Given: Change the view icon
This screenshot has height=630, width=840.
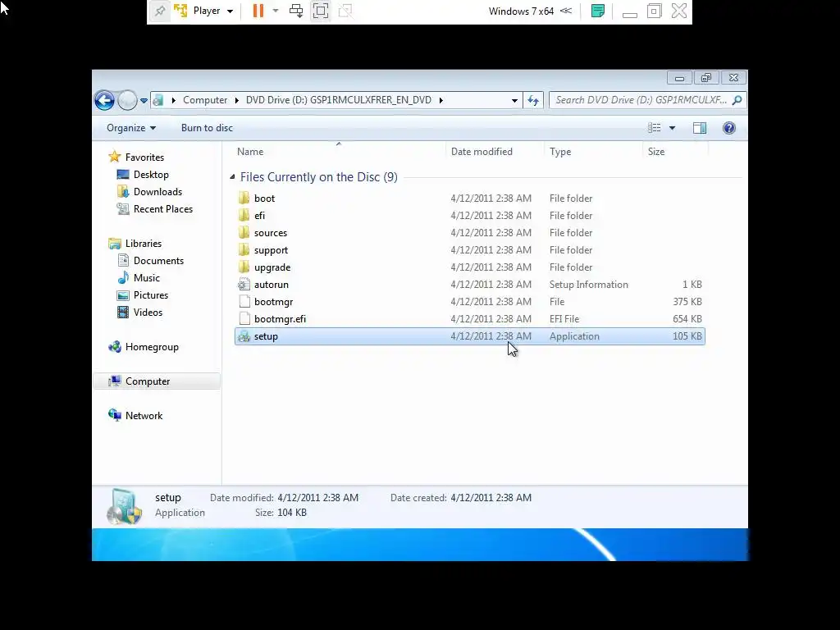Looking at the screenshot, I should [654, 128].
